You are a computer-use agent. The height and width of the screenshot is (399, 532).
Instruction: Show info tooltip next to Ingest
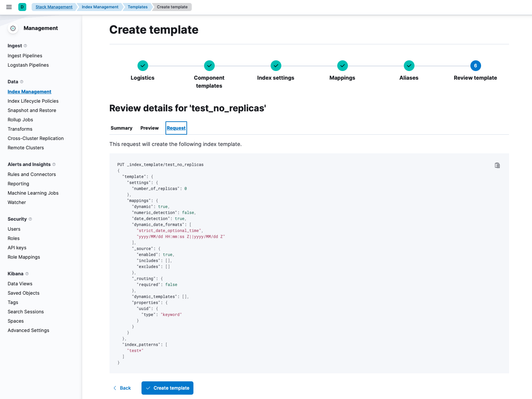[x=25, y=46]
